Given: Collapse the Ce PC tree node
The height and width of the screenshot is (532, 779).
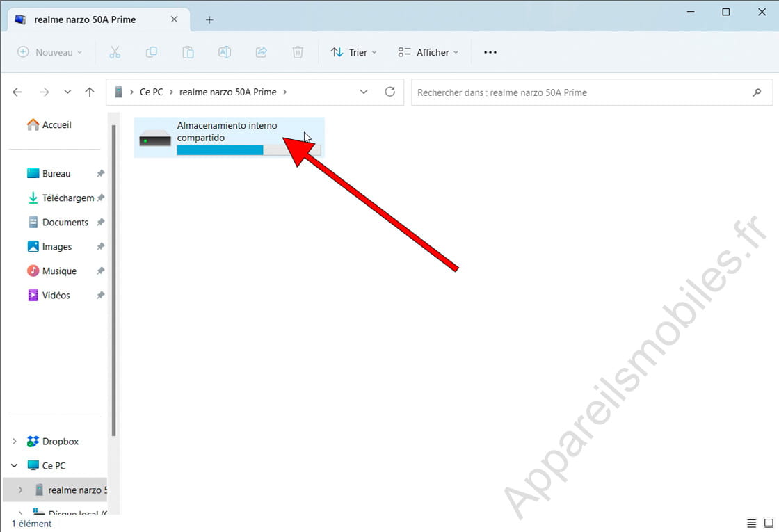Looking at the screenshot, I should click(x=15, y=465).
